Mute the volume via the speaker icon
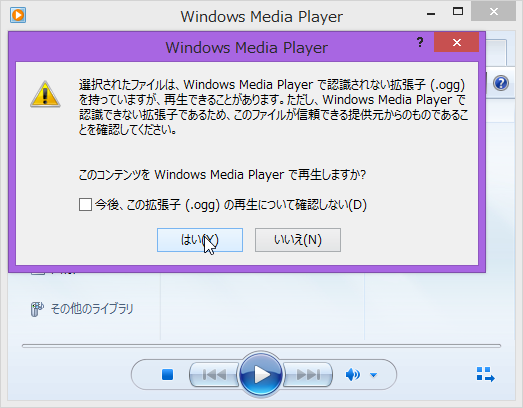523x408 pixels. [353, 375]
